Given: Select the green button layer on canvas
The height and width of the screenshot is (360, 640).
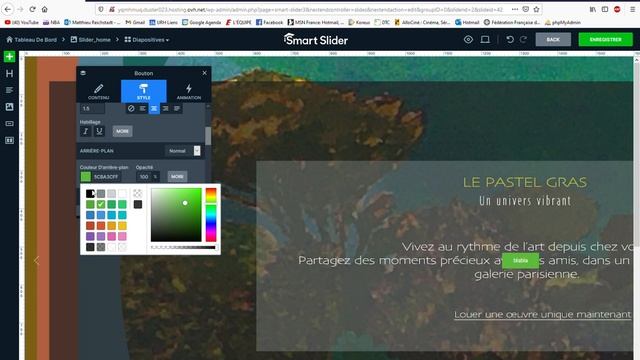Looking at the screenshot, I should tap(520, 260).
